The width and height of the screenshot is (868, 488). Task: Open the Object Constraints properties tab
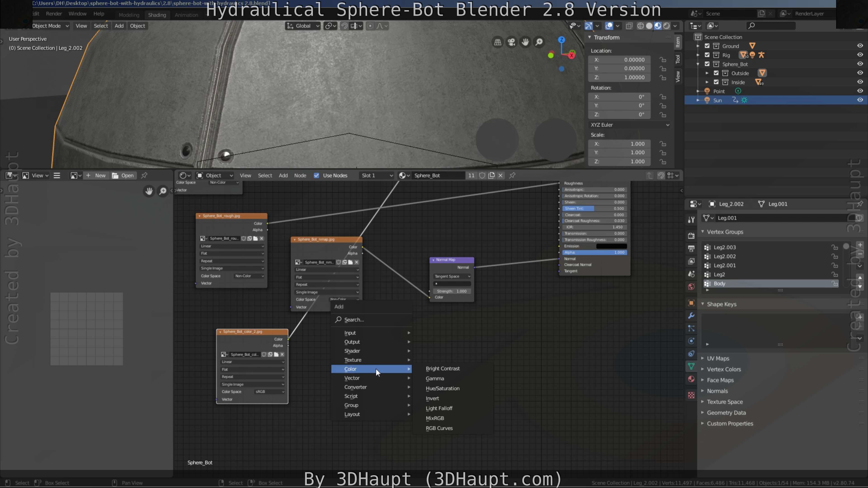pyautogui.click(x=691, y=354)
